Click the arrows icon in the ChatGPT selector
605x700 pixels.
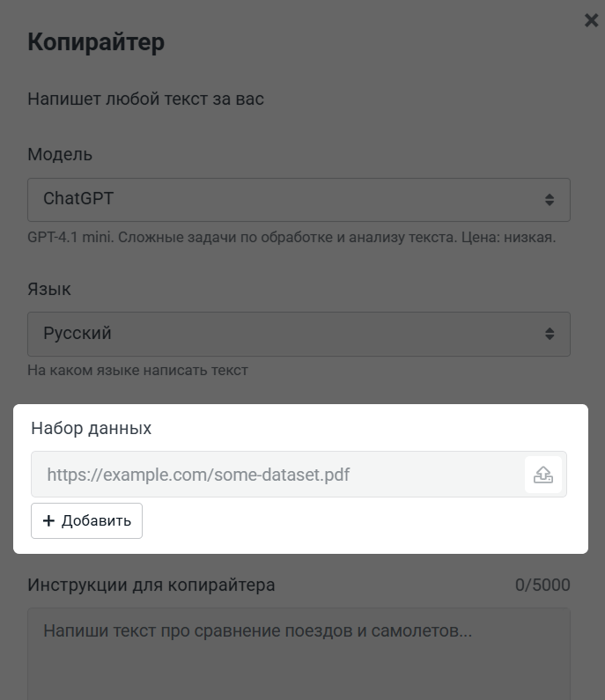point(550,200)
